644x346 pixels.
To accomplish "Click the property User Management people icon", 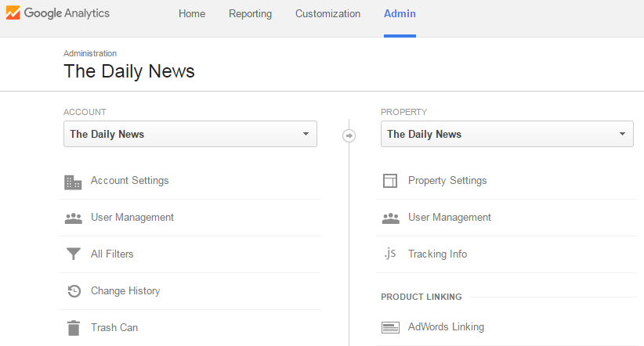I will tap(391, 218).
